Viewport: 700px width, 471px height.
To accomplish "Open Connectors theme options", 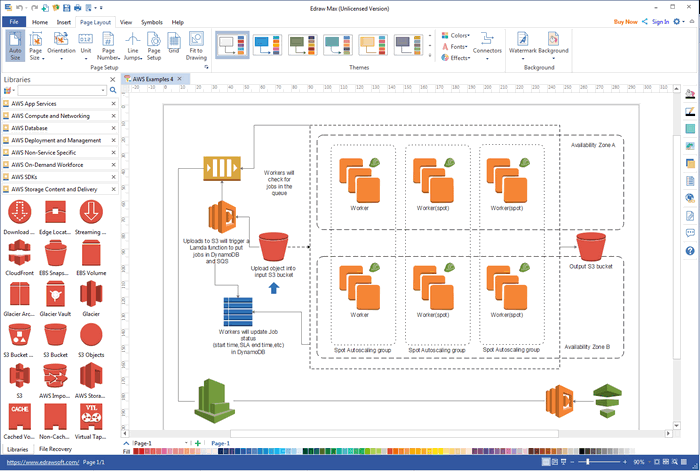I will (x=487, y=46).
